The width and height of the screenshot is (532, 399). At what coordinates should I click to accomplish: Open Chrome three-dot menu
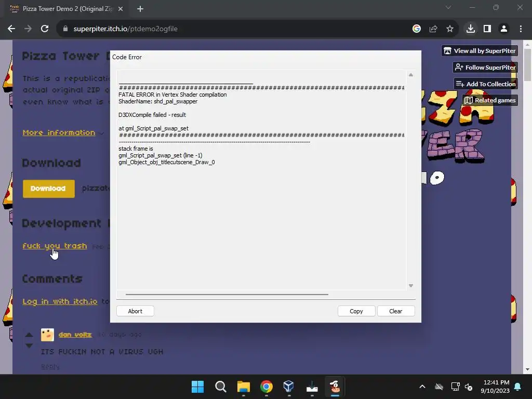[x=521, y=29]
